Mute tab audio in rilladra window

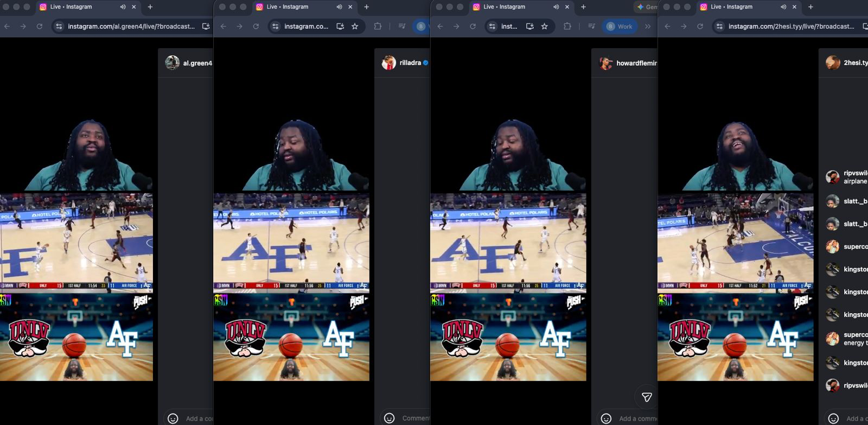[339, 7]
